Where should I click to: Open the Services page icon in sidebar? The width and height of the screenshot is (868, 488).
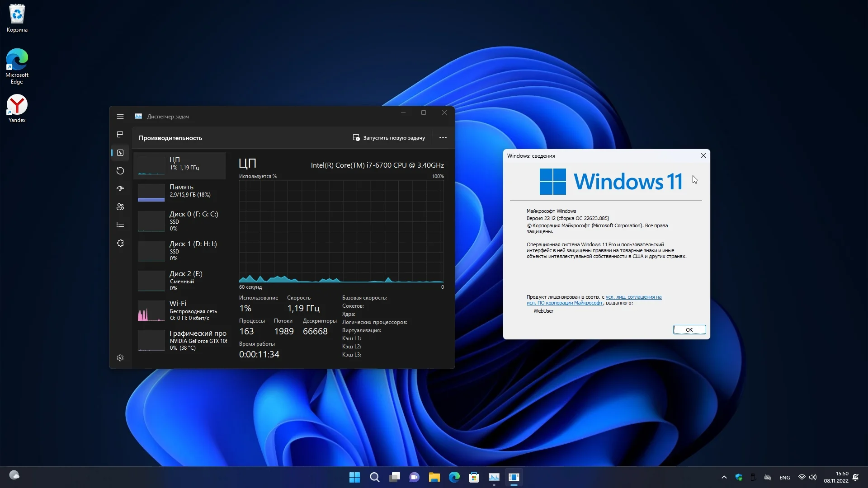(120, 243)
